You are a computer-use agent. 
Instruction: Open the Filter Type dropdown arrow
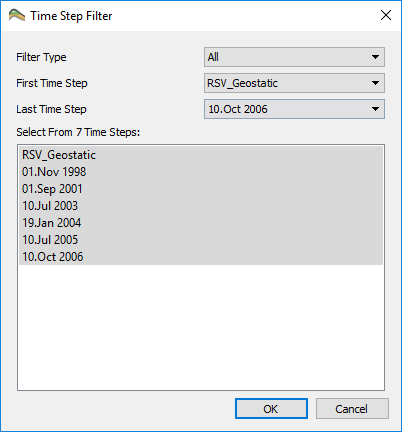point(375,57)
